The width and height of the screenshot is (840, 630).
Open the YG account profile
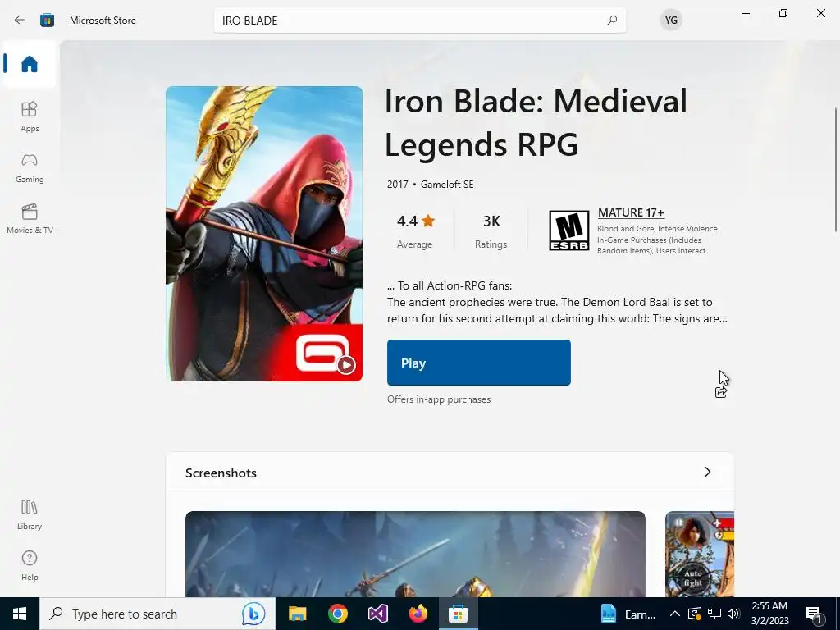pos(671,21)
